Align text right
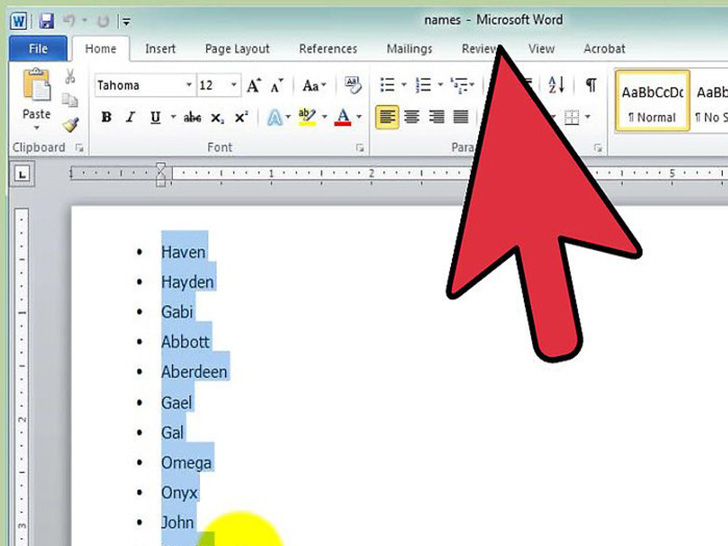Screen dimensions: 728x546 click(x=436, y=117)
